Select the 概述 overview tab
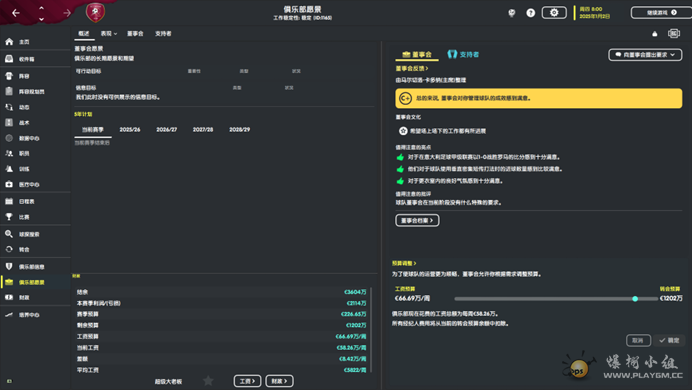The height and width of the screenshot is (390, 692). pos(84,34)
